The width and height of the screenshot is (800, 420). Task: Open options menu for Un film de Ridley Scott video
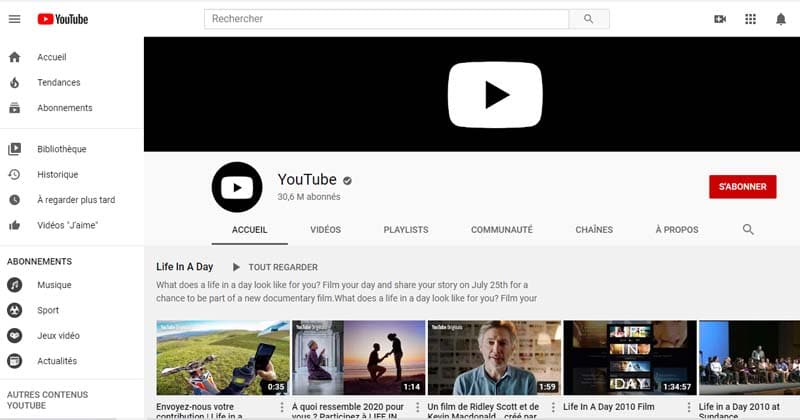coord(553,407)
